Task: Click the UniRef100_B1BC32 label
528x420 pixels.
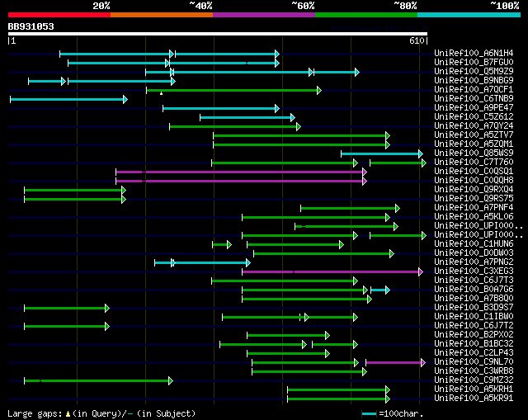Action: [474, 344]
